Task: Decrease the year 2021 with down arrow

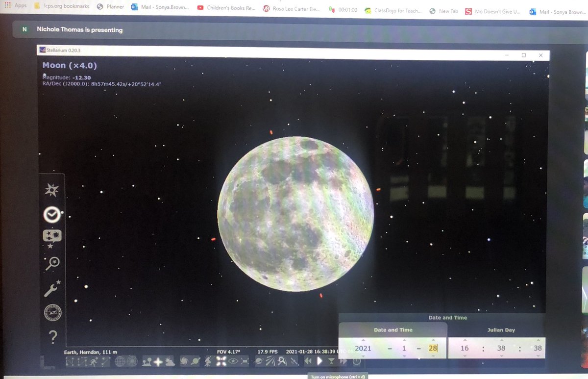Action: click(363, 356)
